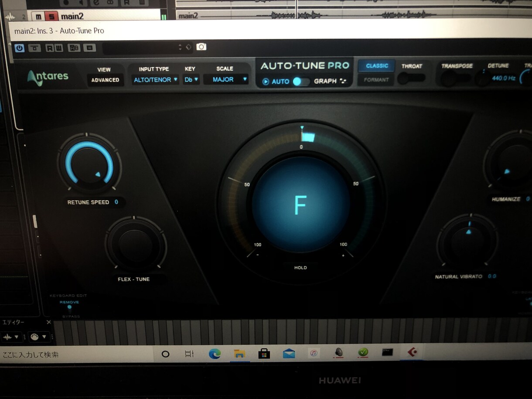Open the speaker-like app icon in taskbar
This screenshot has width=532, height=399.
(x=338, y=352)
